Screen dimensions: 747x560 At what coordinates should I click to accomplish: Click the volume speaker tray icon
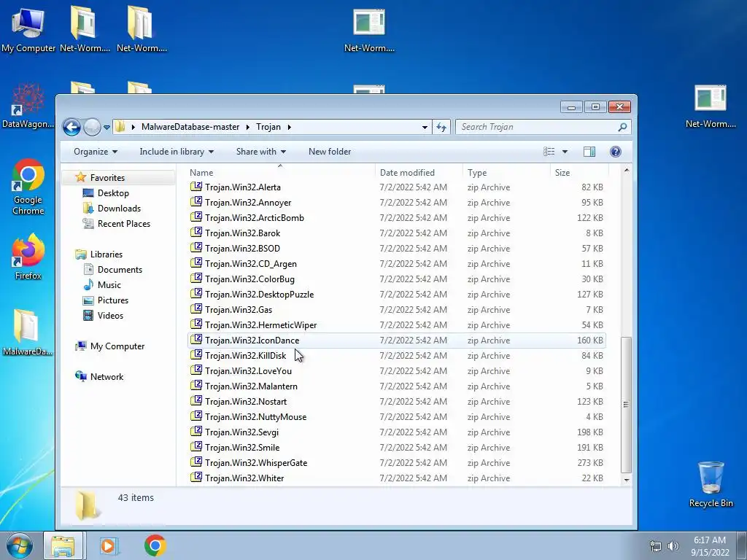click(x=673, y=546)
